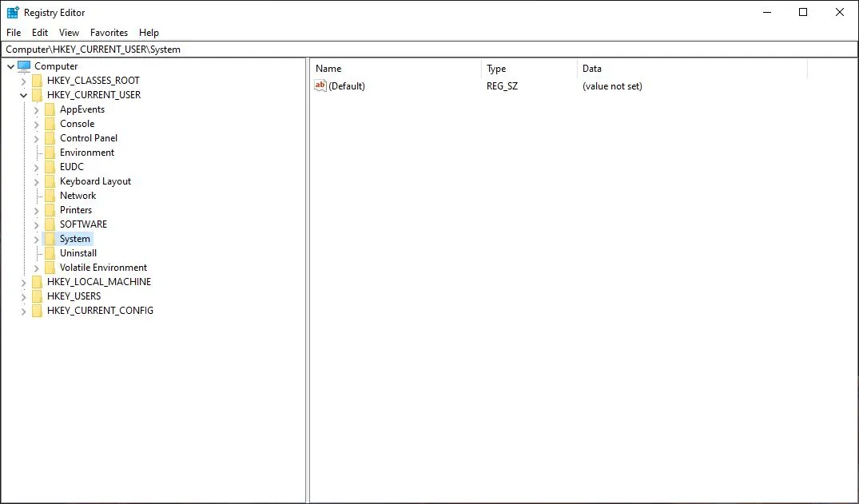Open the File menu
The width and height of the screenshot is (859, 504).
pyautogui.click(x=14, y=33)
